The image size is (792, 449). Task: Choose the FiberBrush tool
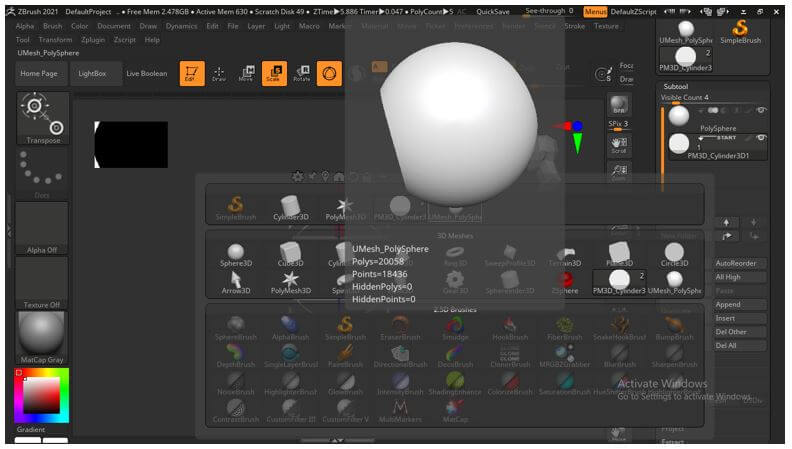coord(565,329)
